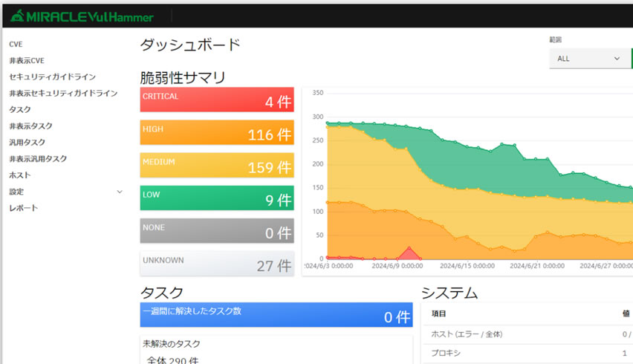This screenshot has height=364, width=633.
Task: Navigate to 非表示タスク
Action: [30, 126]
